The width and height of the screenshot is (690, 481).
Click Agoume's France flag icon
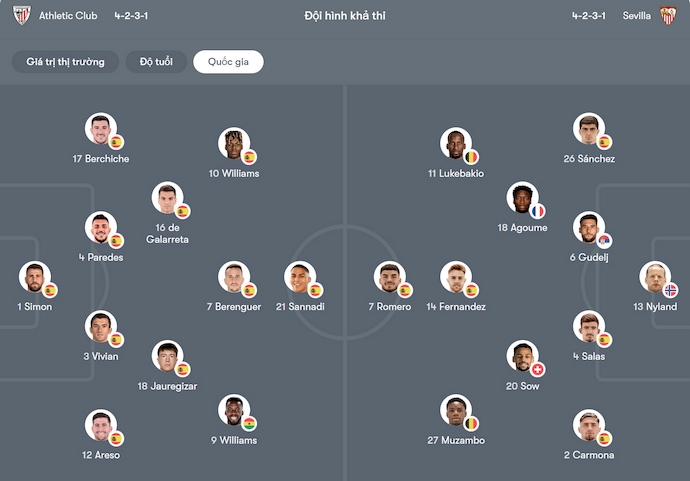537,211
